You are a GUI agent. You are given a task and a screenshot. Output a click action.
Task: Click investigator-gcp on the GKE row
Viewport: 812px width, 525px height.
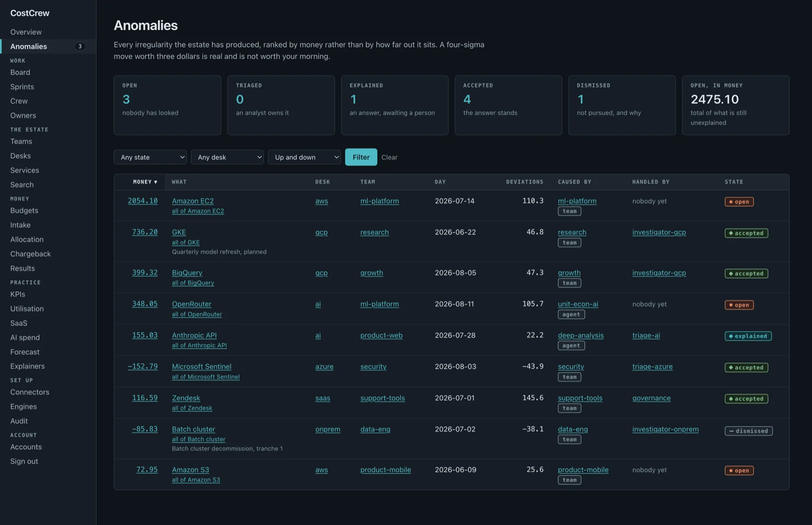[659, 232]
